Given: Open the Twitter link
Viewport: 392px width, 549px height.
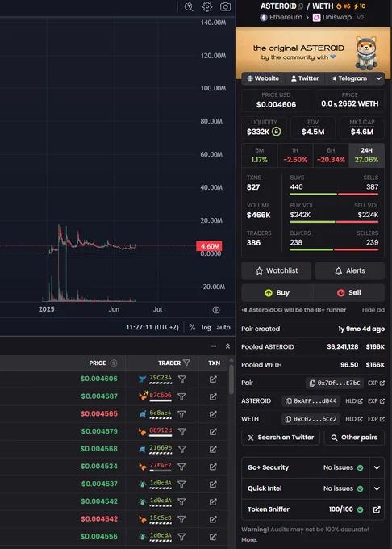Looking at the screenshot, I should (x=305, y=78).
